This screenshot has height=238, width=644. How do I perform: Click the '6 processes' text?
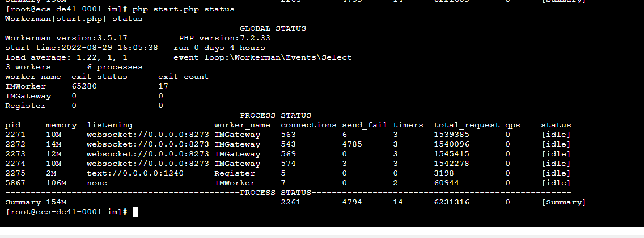coord(115,66)
